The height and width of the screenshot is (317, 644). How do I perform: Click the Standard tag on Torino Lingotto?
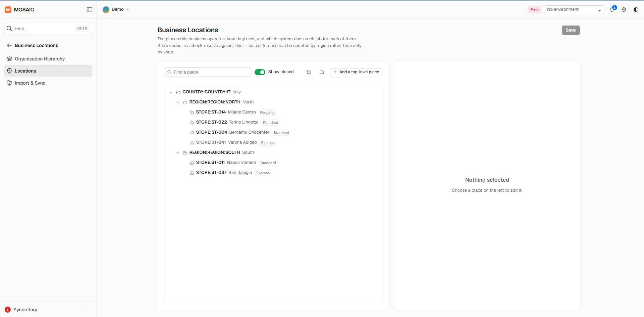pos(270,123)
